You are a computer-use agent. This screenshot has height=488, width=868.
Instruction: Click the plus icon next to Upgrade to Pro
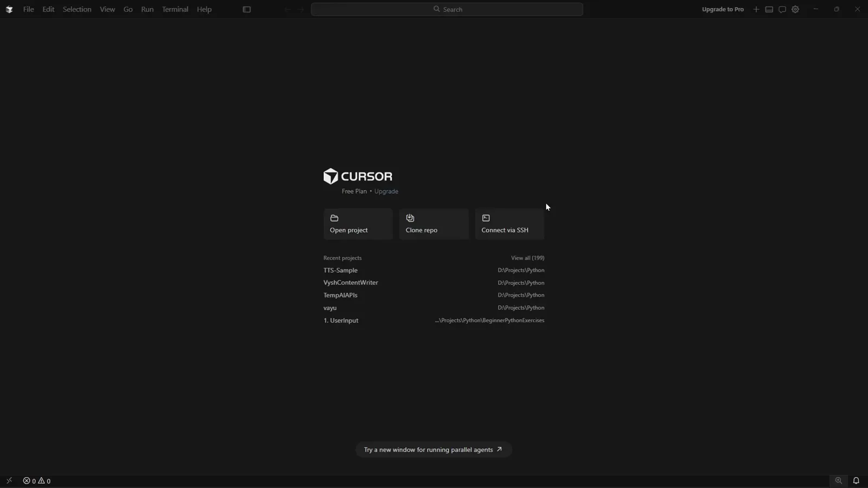(x=756, y=9)
